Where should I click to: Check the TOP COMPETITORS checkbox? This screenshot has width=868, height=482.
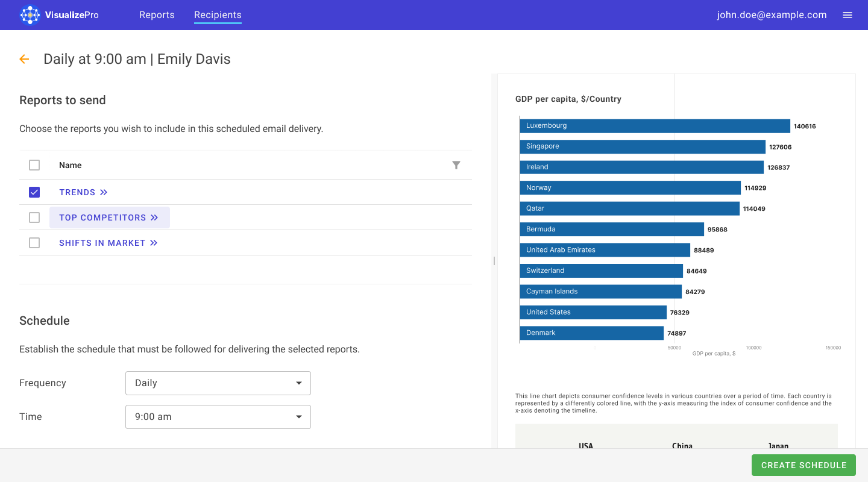pyautogui.click(x=34, y=218)
